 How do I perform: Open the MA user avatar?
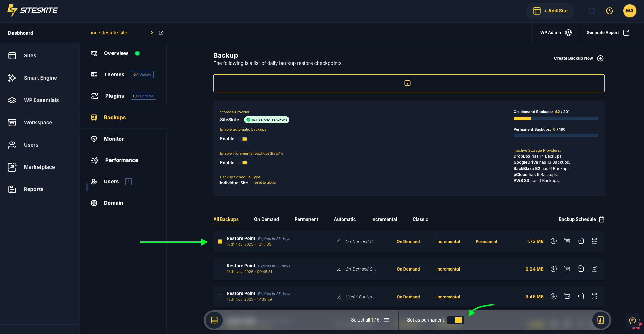pos(629,11)
